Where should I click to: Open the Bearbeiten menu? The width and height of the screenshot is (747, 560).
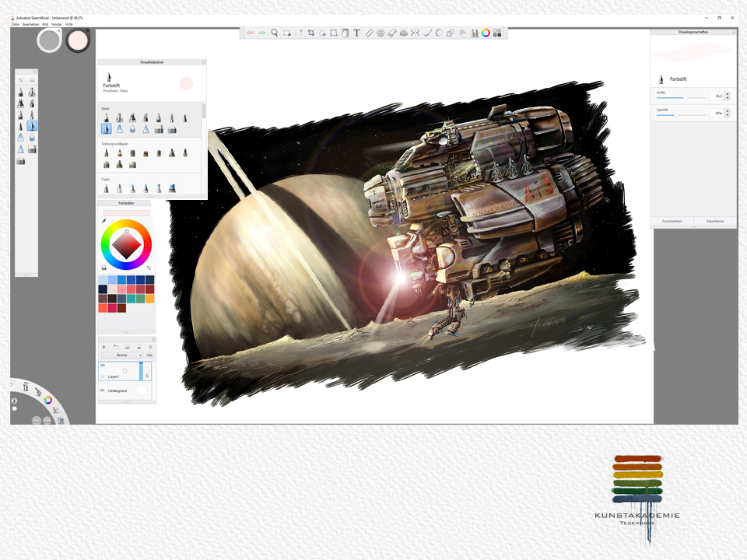(x=31, y=24)
